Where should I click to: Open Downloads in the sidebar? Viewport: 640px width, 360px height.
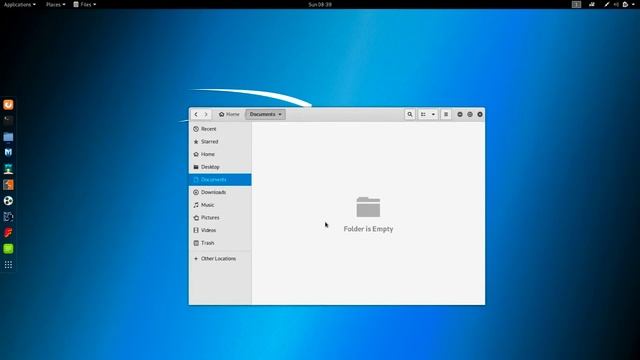coord(220,192)
